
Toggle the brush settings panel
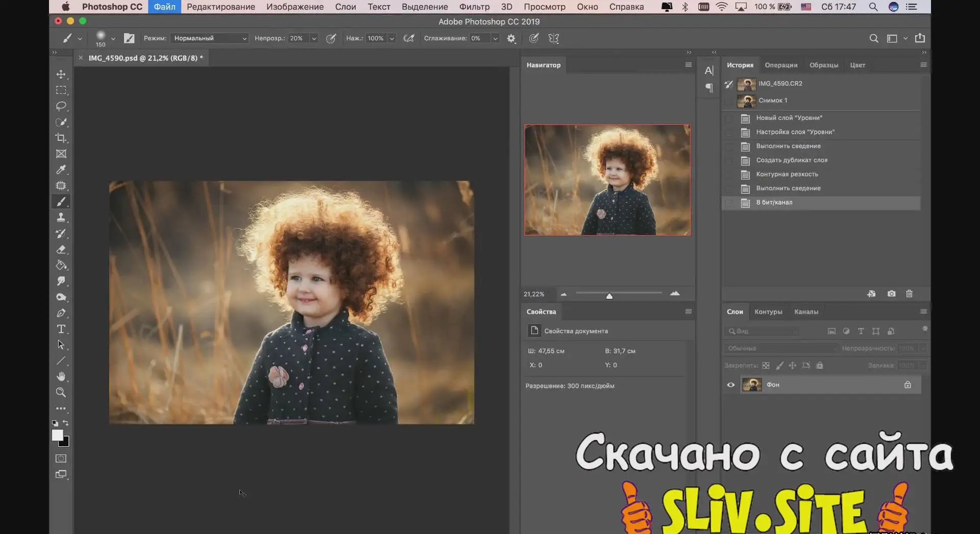pos(129,38)
